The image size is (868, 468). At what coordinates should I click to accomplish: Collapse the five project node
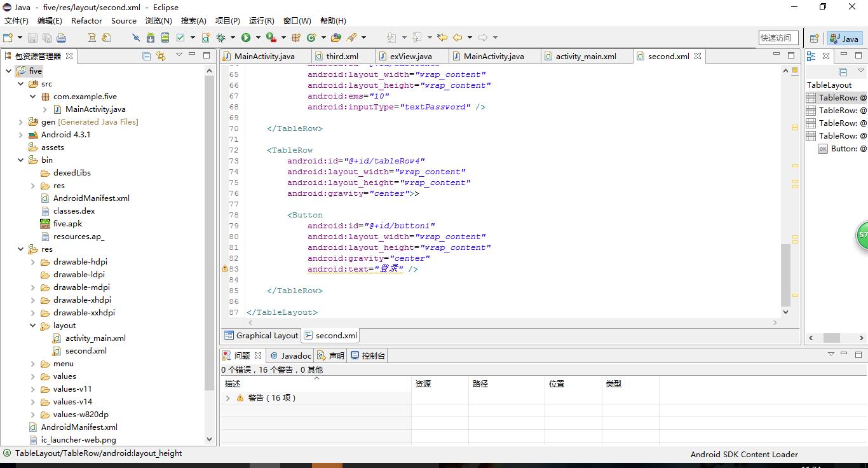(x=8, y=71)
